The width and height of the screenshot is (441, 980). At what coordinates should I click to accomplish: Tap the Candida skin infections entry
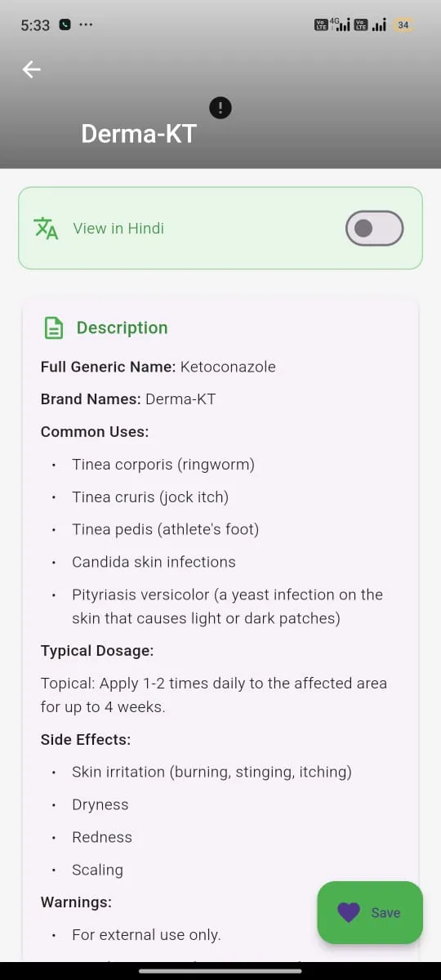[154, 562]
